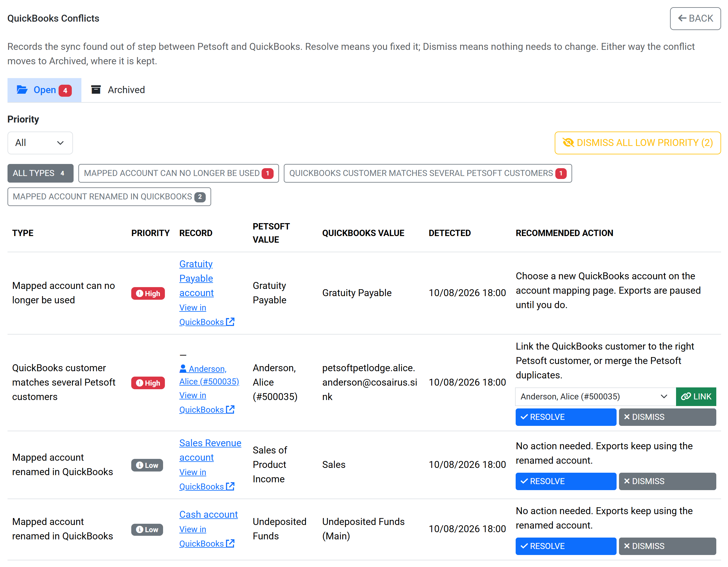The image size is (728, 567).
Task: Click the external-link icon in Anderson, Alice row
Action: pyautogui.click(x=230, y=409)
